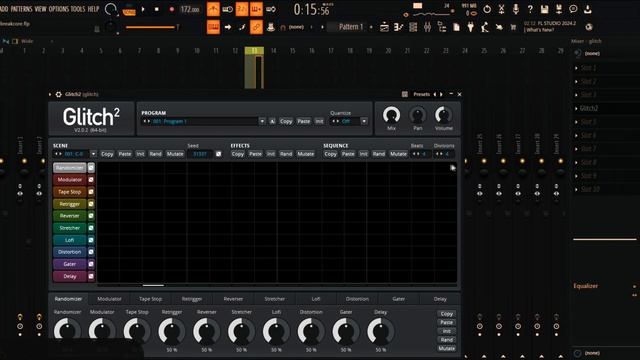Toggle the Distortion lane enable checkbox
Viewport: 640px width, 360px height.
91,252
